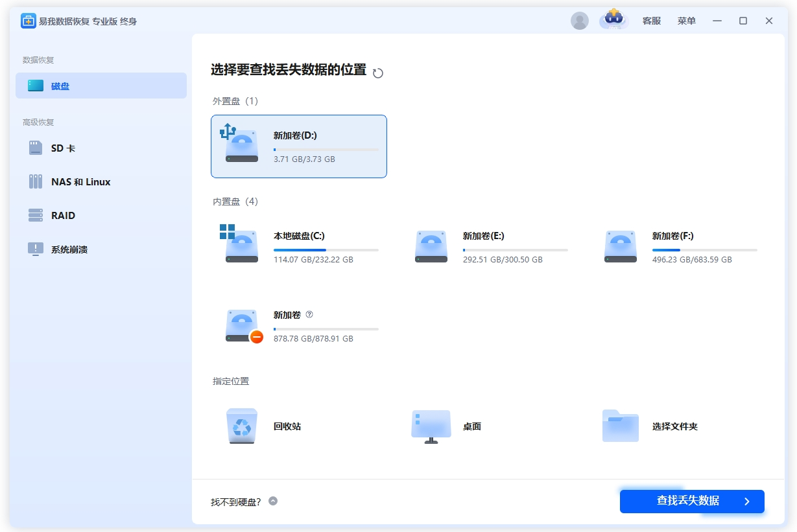Click the D: drive usage bar
This screenshot has height=532, width=797.
326,149
